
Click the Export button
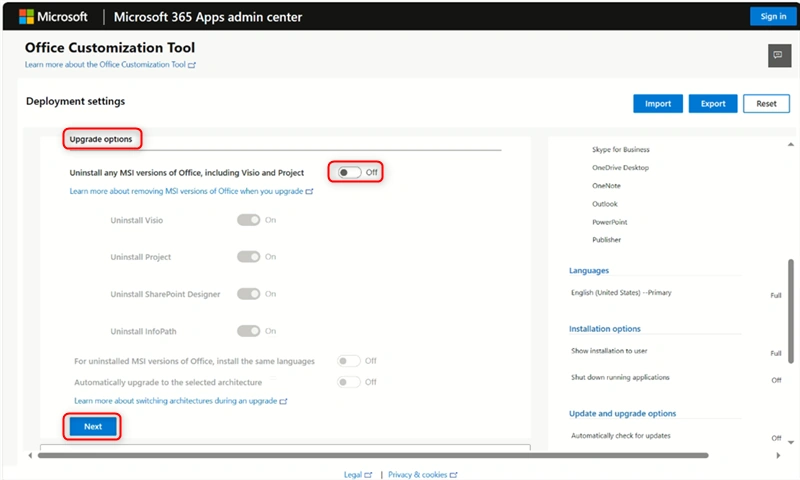713,104
